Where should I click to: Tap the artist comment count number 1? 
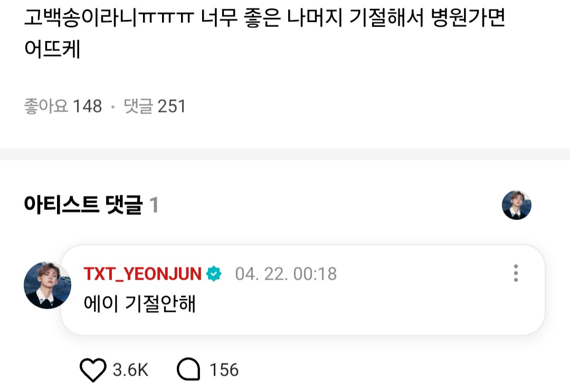click(154, 205)
